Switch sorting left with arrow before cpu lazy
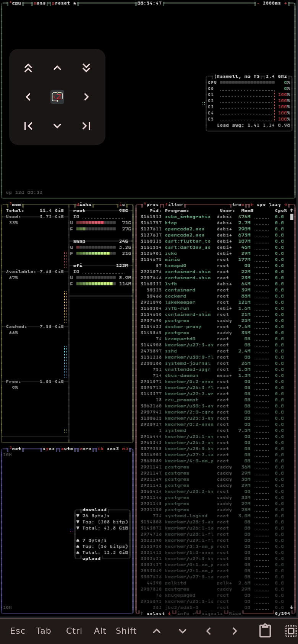This screenshot has width=298, height=644. tap(252, 204)
